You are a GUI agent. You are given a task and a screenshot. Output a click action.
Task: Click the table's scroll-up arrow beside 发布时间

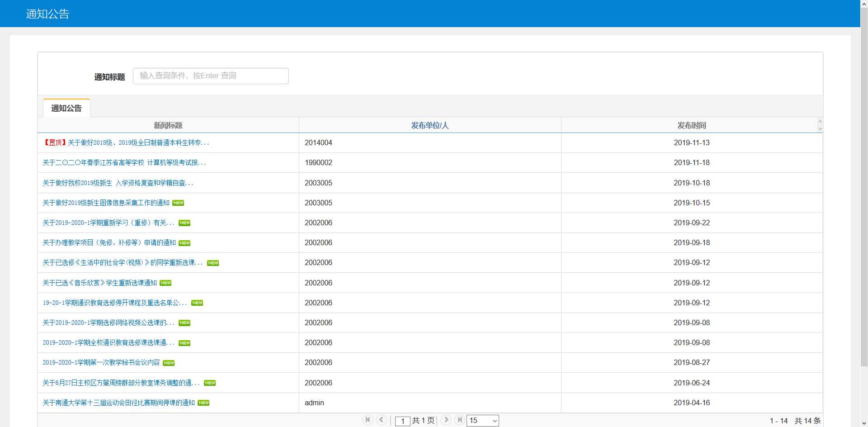click(x=820, y=121)
